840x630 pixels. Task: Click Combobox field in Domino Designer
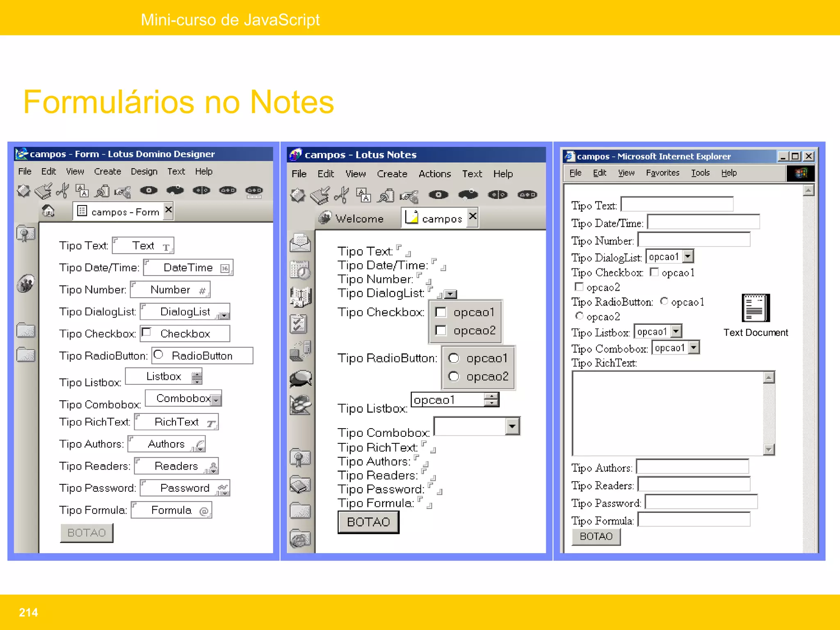[x=183, y=398]
